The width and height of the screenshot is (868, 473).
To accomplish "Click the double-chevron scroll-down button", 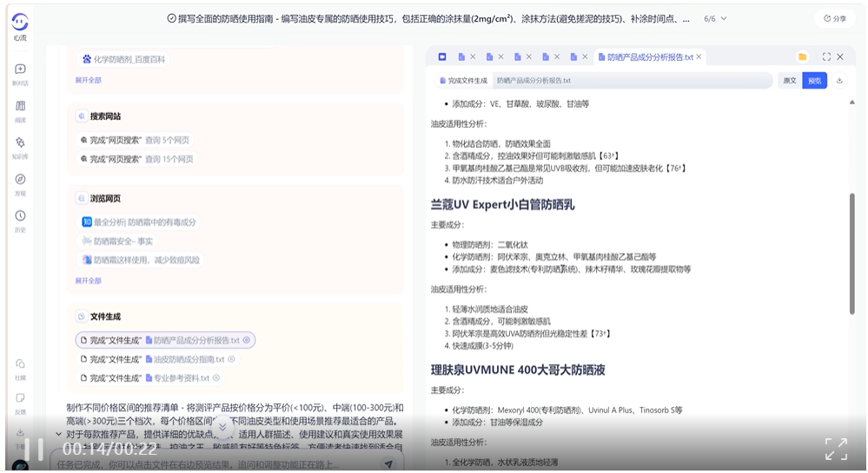I will (222, 427).
